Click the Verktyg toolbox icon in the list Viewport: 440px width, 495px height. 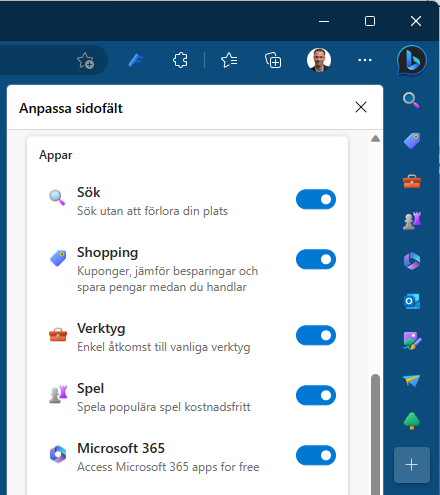pyautogui.click(x=58, y=334)
